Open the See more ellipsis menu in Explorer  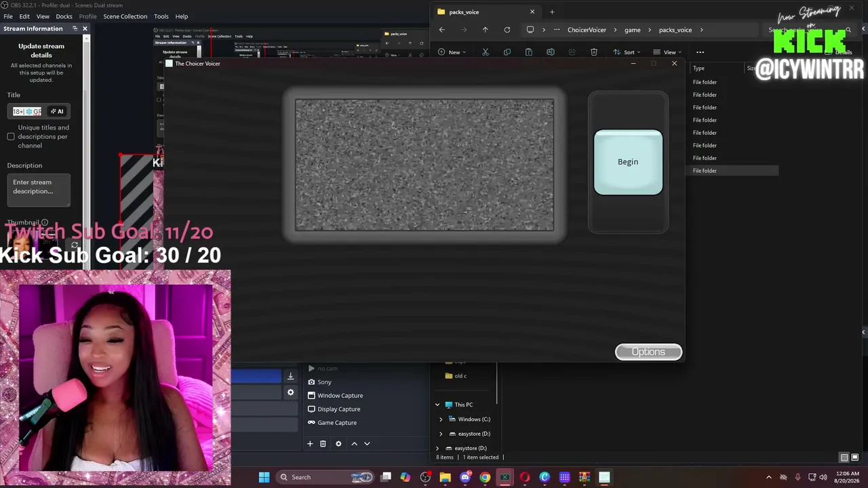[700, 52]
